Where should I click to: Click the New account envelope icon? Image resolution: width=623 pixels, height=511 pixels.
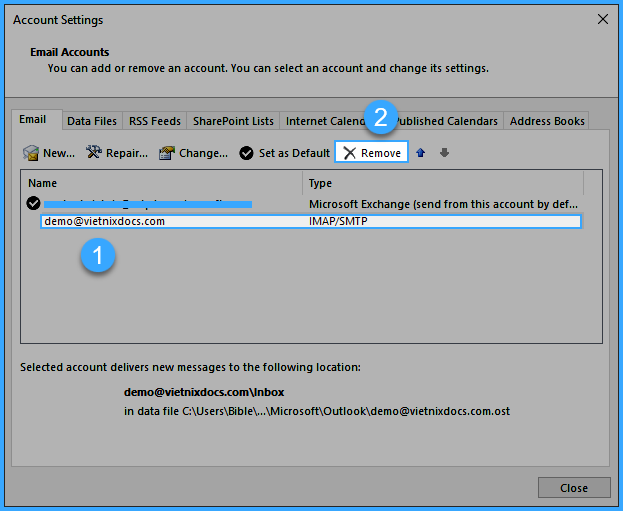tap(31, 153)
